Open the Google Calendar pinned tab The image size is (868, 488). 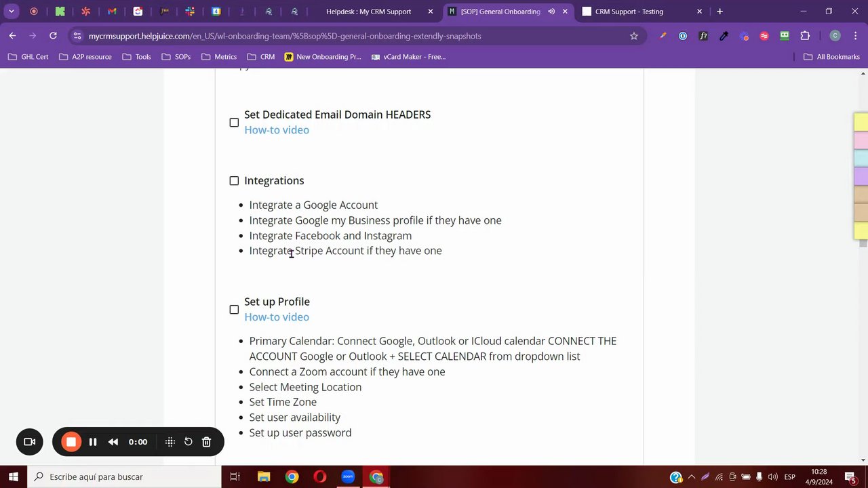tap(216, 12)
